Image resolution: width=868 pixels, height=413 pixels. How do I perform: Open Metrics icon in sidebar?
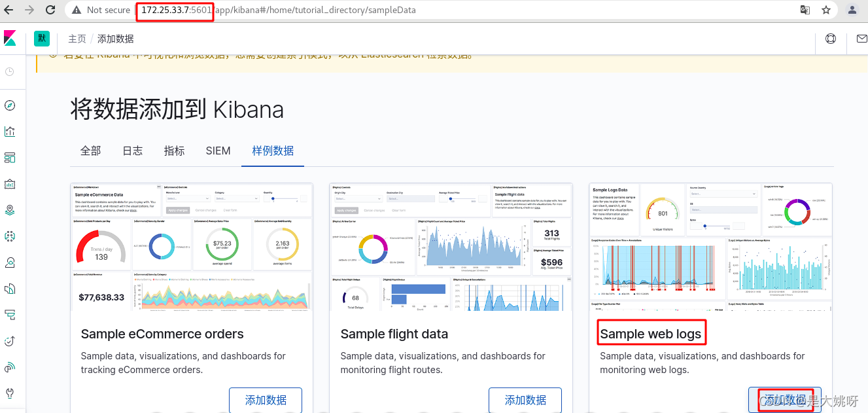[10, 262]
